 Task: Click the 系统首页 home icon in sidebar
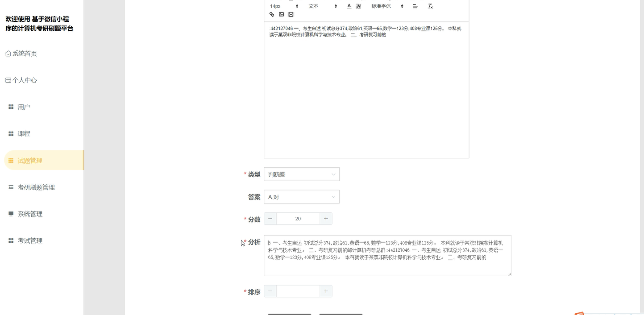click(x=8, y=53)
